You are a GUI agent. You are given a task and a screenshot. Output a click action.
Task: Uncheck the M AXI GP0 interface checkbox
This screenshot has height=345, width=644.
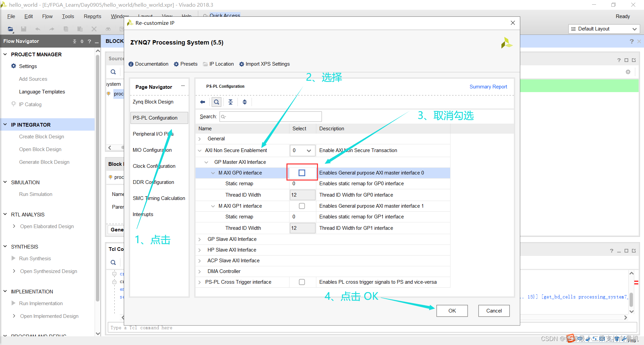(x=302, y=173)
